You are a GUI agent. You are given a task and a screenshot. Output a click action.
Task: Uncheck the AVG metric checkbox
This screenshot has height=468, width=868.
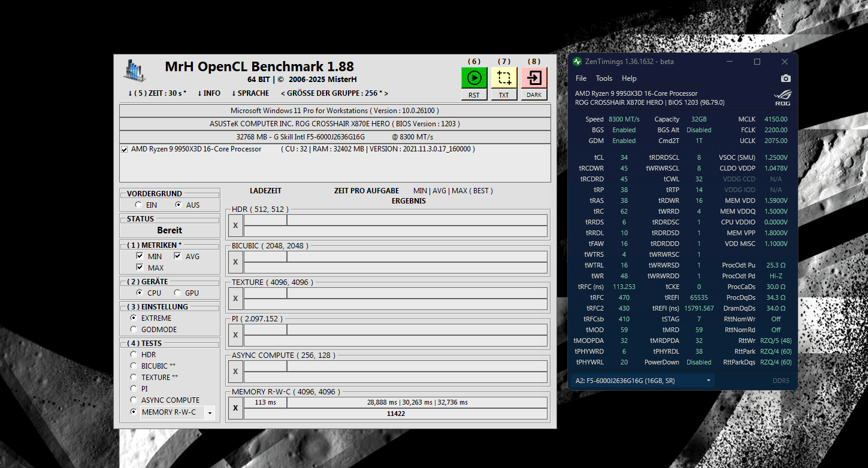(x=177, y=256)
